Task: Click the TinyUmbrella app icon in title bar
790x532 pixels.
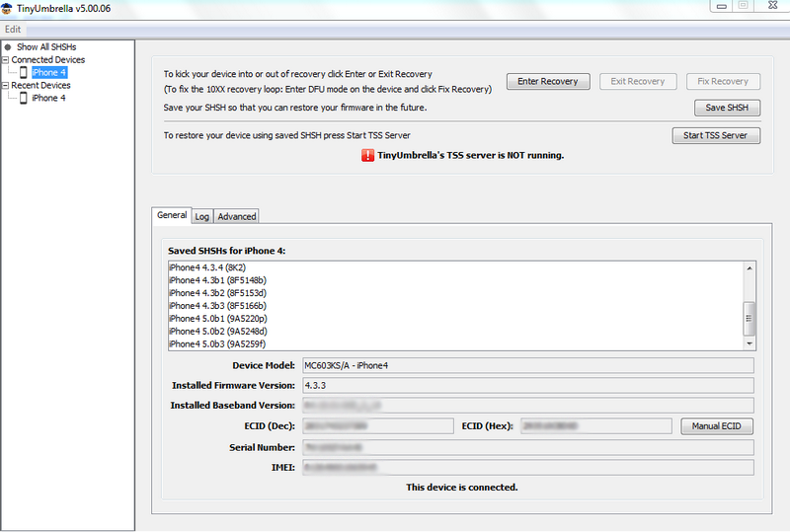Action: click(7, 8)
